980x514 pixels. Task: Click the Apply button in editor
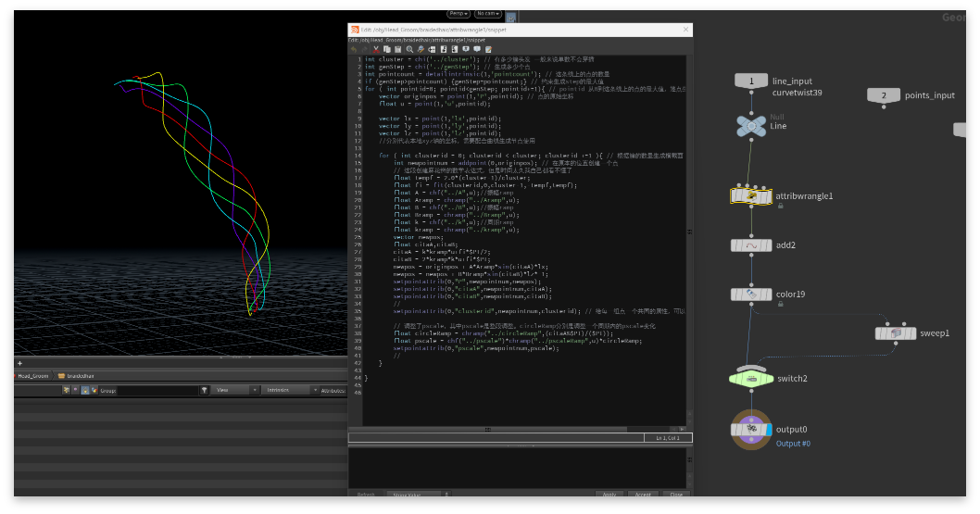coord(609,495)
